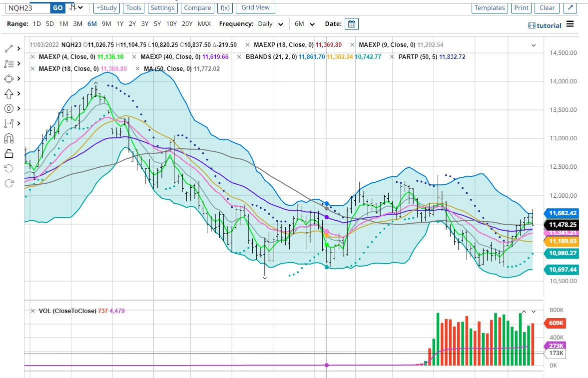Set the range to 5Y
The width and height of the screenshot is (588, 378).
coord(157,24)
